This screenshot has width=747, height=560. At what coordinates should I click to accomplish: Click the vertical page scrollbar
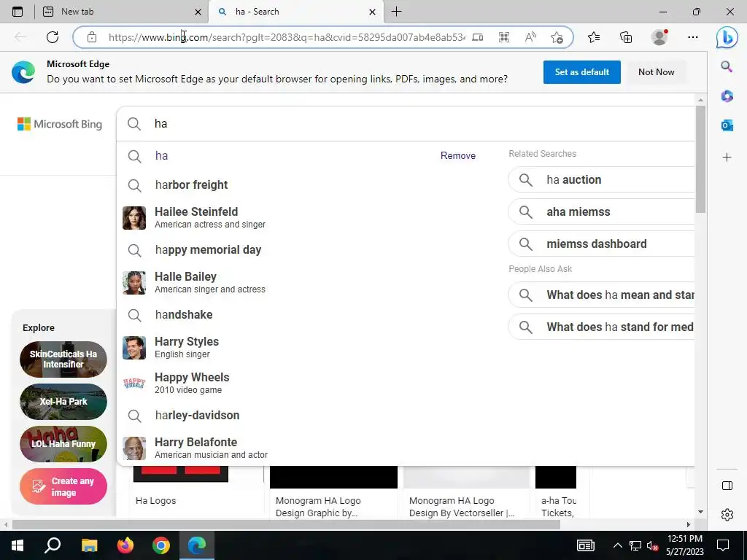700,160
